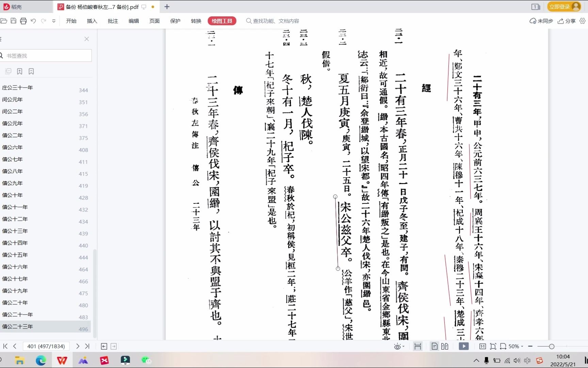
Task: Go to the next page
Action: [78, 346]
